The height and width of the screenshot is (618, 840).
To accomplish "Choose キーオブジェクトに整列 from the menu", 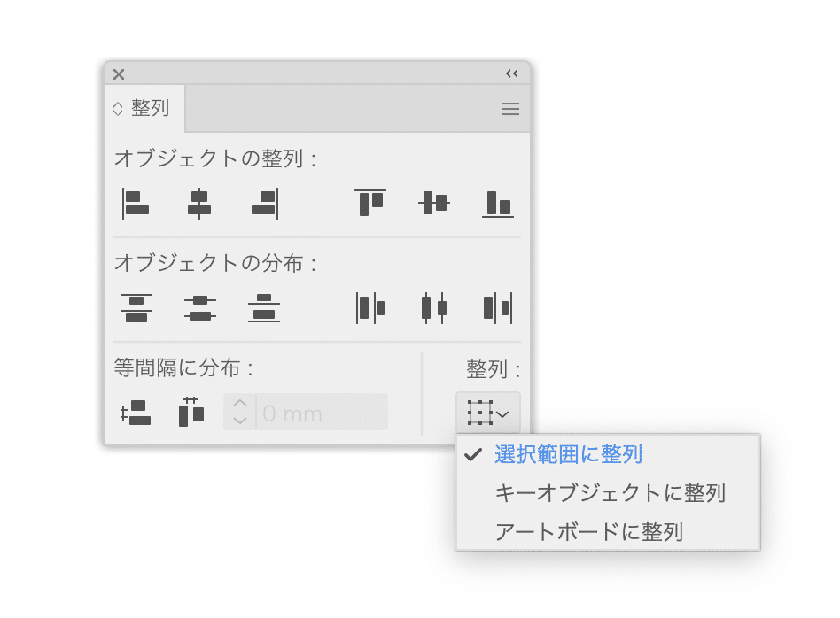I will (x=610, y=493).
